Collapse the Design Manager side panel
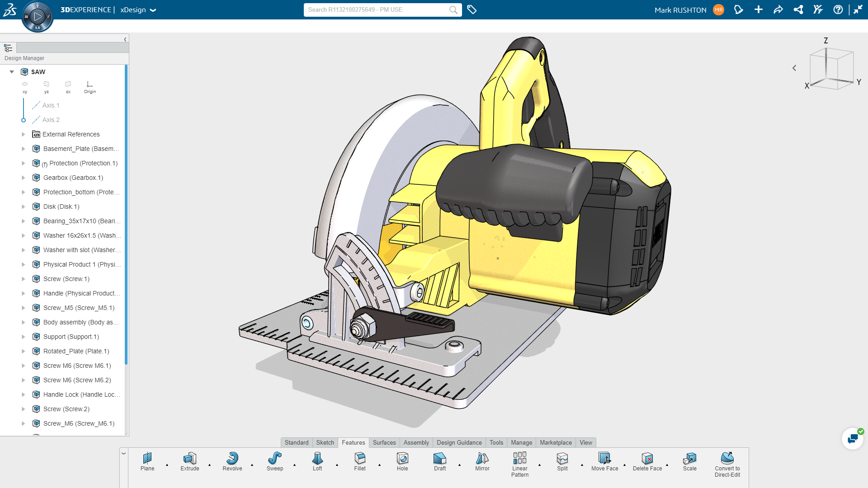 125,39
